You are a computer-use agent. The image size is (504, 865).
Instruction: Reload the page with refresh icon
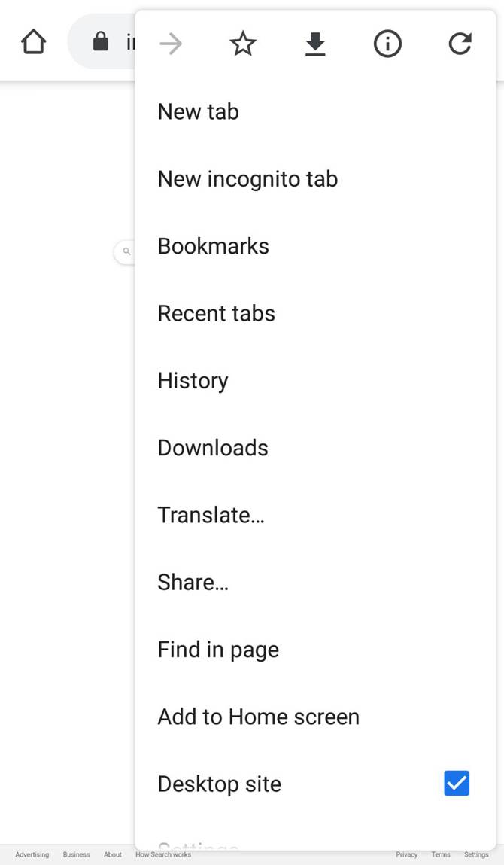coord(460,44)
